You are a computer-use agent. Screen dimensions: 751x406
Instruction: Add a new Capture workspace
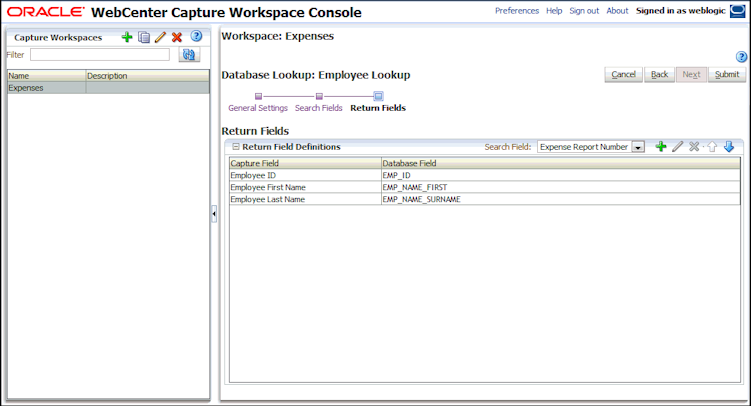pos(127,37)
